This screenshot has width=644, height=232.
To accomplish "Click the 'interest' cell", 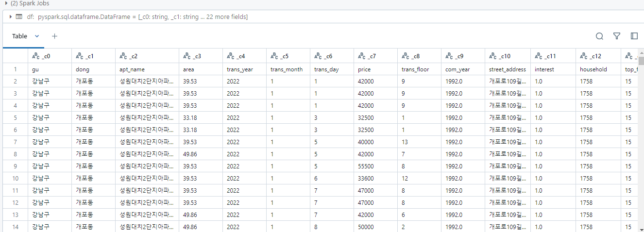I will 553,69.
